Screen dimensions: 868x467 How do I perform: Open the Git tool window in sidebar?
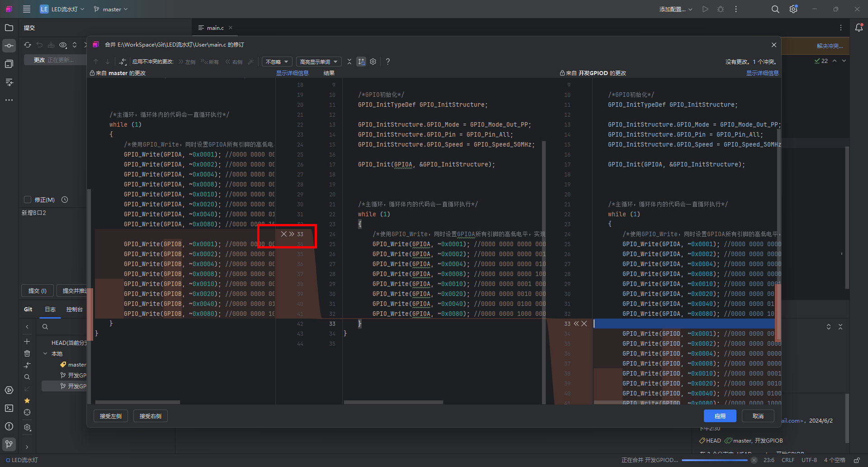pos(9,444)
